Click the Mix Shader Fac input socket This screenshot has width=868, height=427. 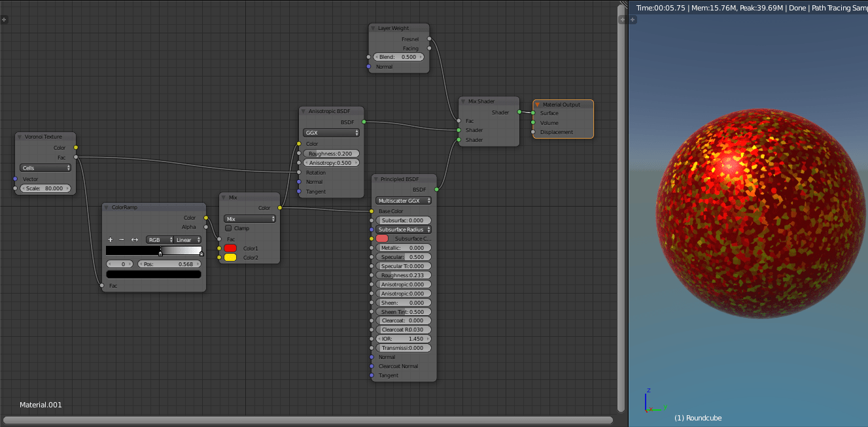pos(459,120)
